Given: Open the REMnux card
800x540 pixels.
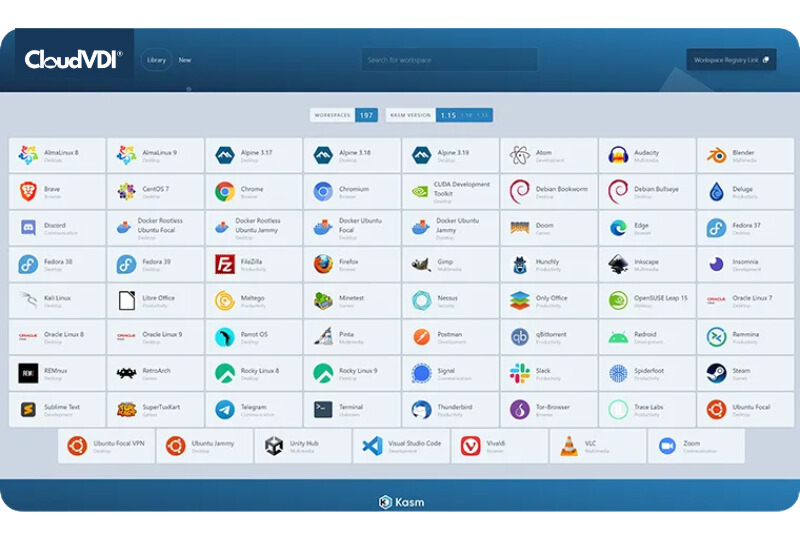Looking at the screenshot, I should (57, 373).
